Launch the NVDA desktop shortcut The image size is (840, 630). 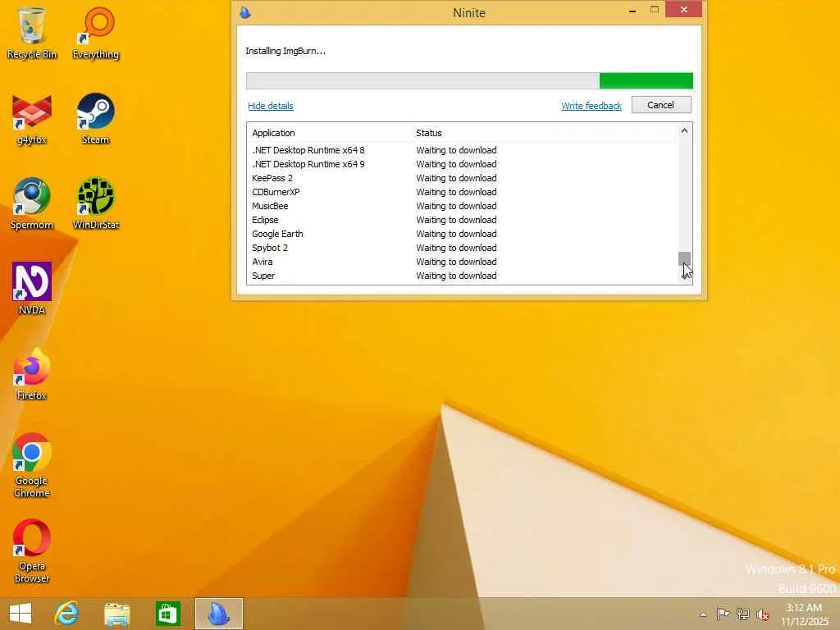[x=32, y=290]
